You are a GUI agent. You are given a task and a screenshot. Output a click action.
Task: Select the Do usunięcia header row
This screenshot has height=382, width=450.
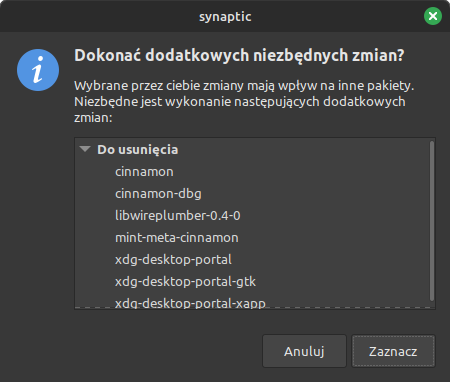click(x=252, y=149)
